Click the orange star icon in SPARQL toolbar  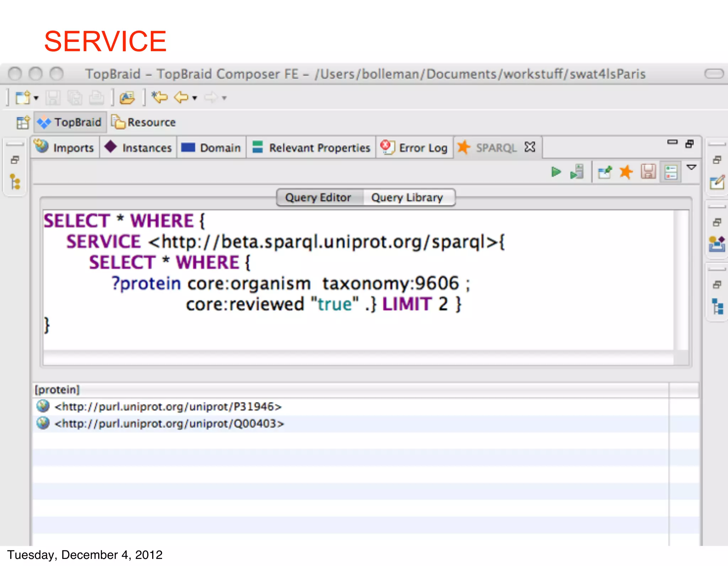(x=626, y=172)
